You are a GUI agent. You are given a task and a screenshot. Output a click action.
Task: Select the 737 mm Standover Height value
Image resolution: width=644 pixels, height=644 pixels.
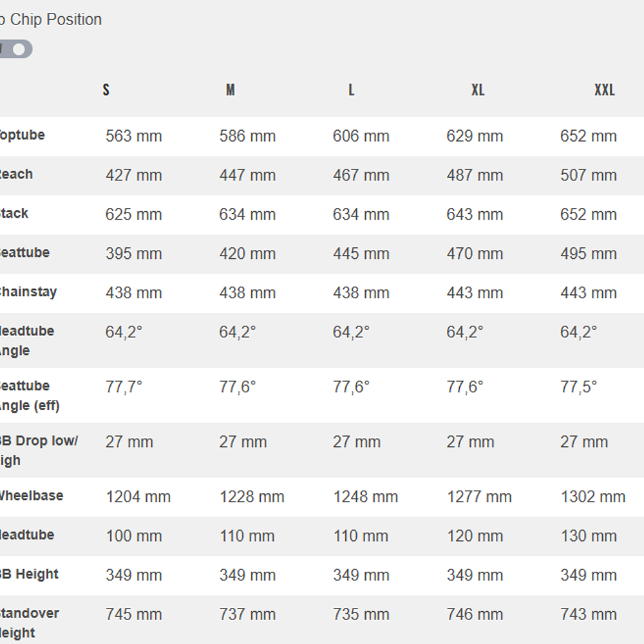pos(247,614)
